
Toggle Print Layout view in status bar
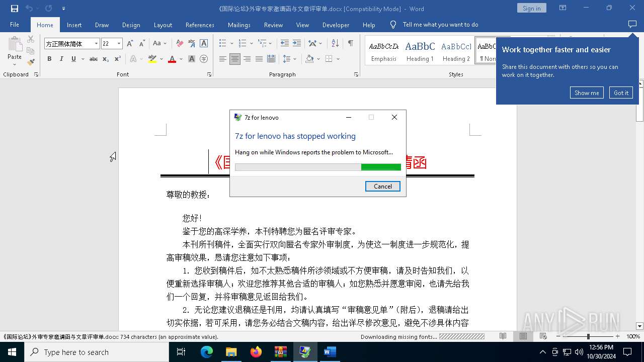[523, 336]
